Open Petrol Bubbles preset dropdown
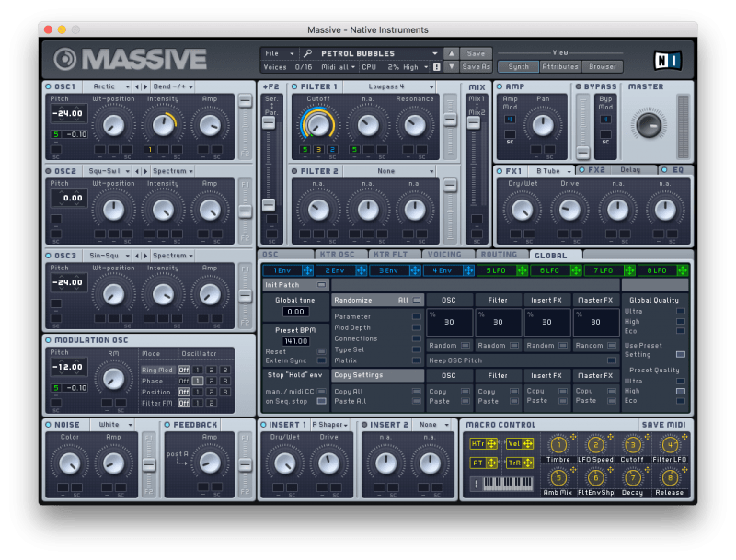This screenshot has height=560, width=736. tap(379, 53)
